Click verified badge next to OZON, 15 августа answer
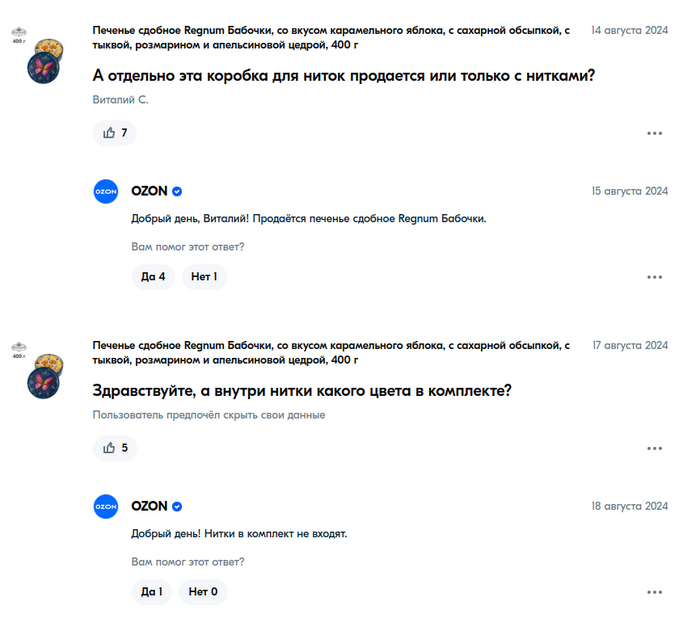700x631 pixels. point(177,191)
